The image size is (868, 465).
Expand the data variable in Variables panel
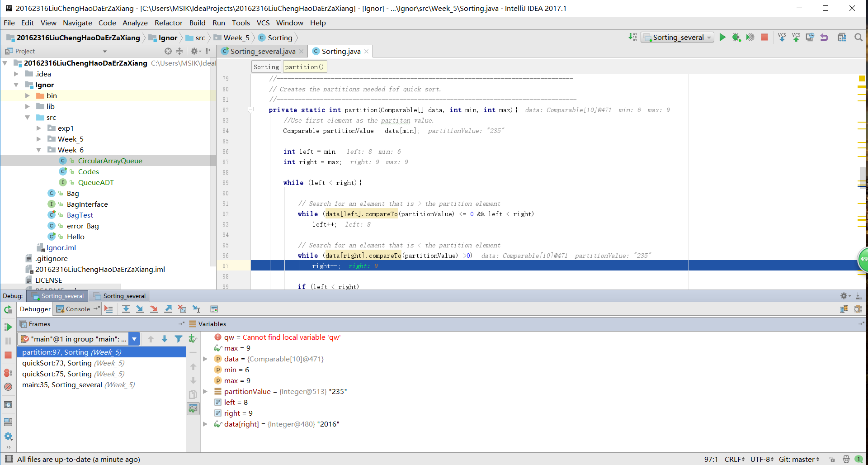point(205,359)
